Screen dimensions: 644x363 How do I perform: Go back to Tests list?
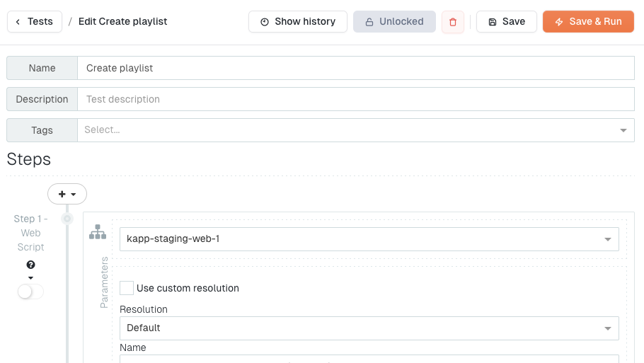tap(34, 22)
